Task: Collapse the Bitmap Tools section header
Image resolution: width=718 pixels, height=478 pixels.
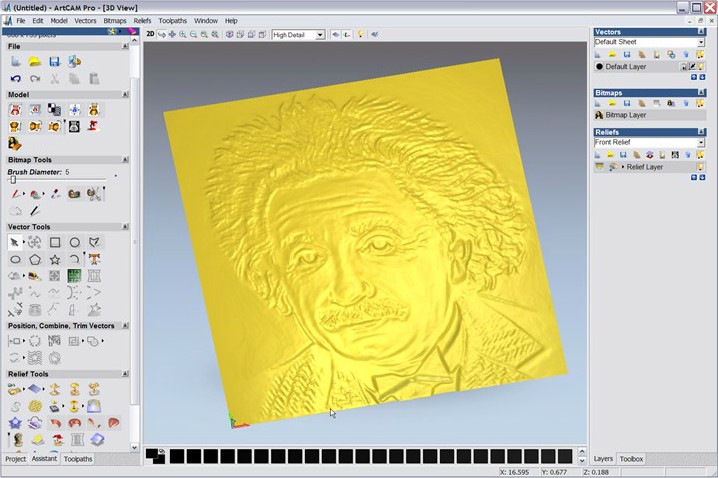Action: [125, 160]
